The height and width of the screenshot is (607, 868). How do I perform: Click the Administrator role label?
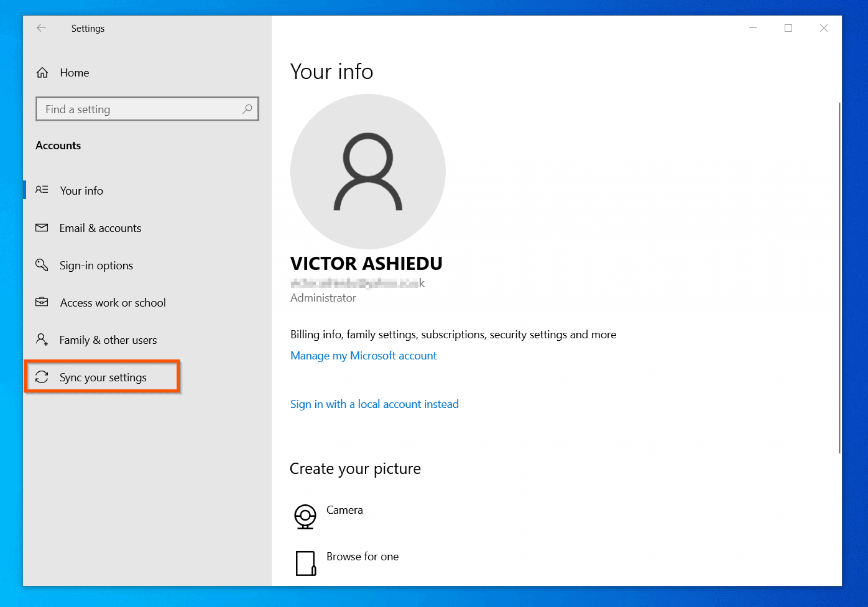click(x=323, y=298)
